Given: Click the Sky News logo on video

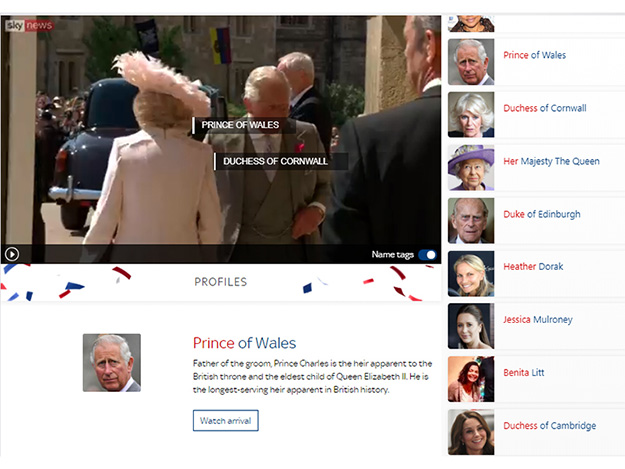Looking at the screenshot, I should 29,26.
